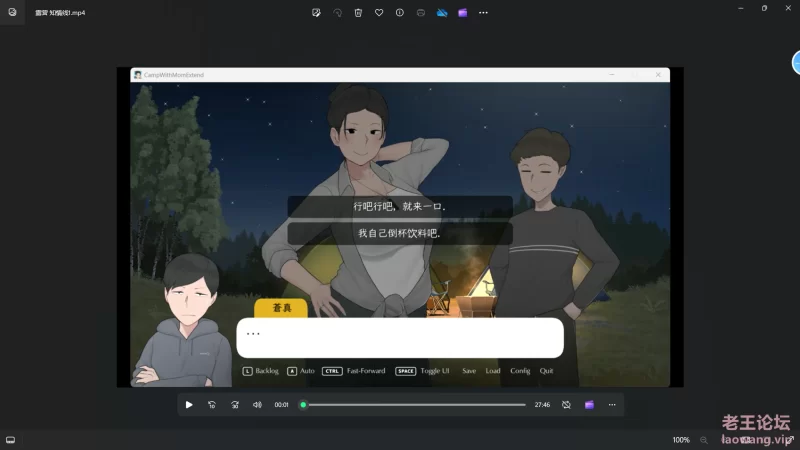This screenshot has height=450, width=800.
Task: Open the Edit image tool in top toolbar
Action: pyautogui.click(x=316, y=13)
